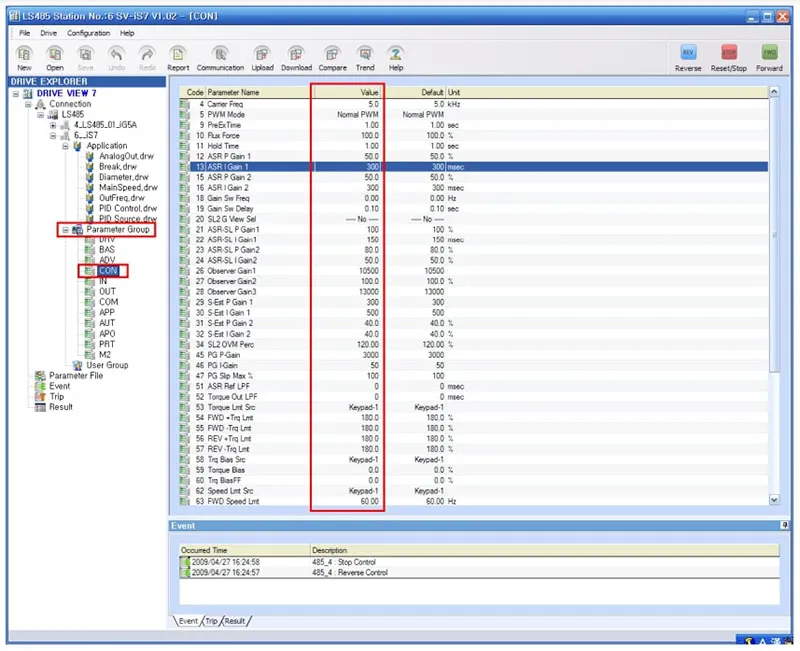Screen dimensions: 800x651
Task: Click the Download toolbar icon
Action: coord(296,56)
